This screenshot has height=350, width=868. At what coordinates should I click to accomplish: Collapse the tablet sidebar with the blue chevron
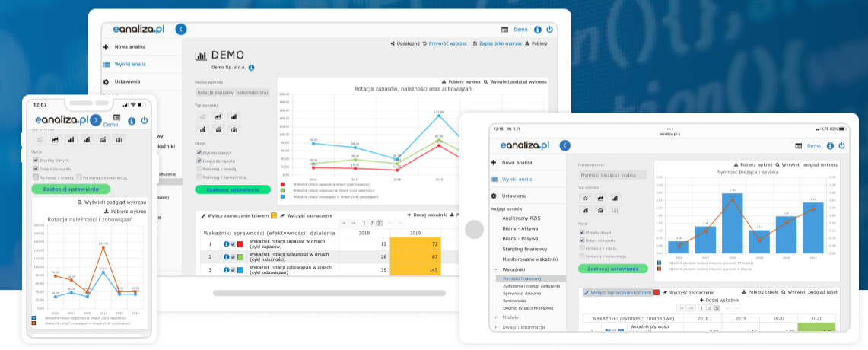(x=564, y=145)
